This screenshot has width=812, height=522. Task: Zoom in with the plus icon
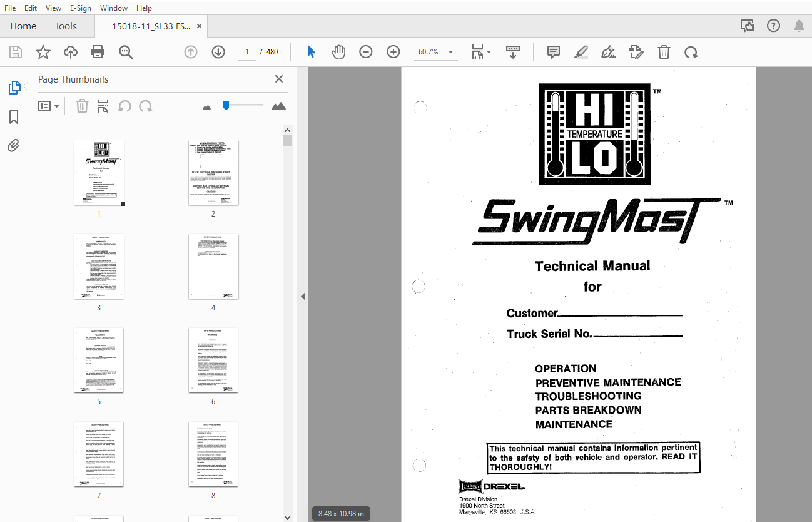393,52
